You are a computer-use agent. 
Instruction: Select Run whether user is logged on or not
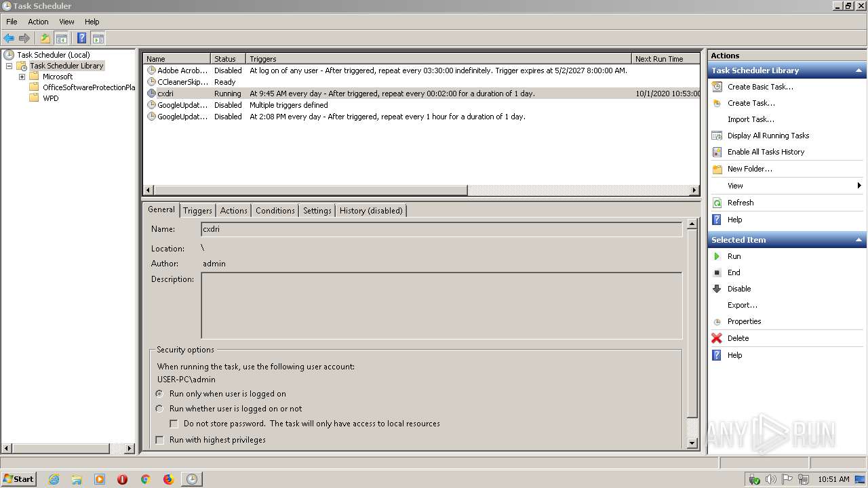[159, 409]
